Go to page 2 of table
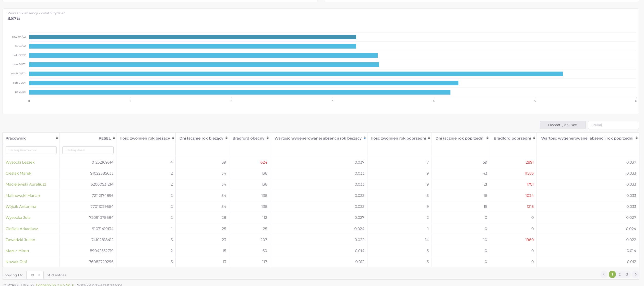The image size is (644, 286). 619,274
